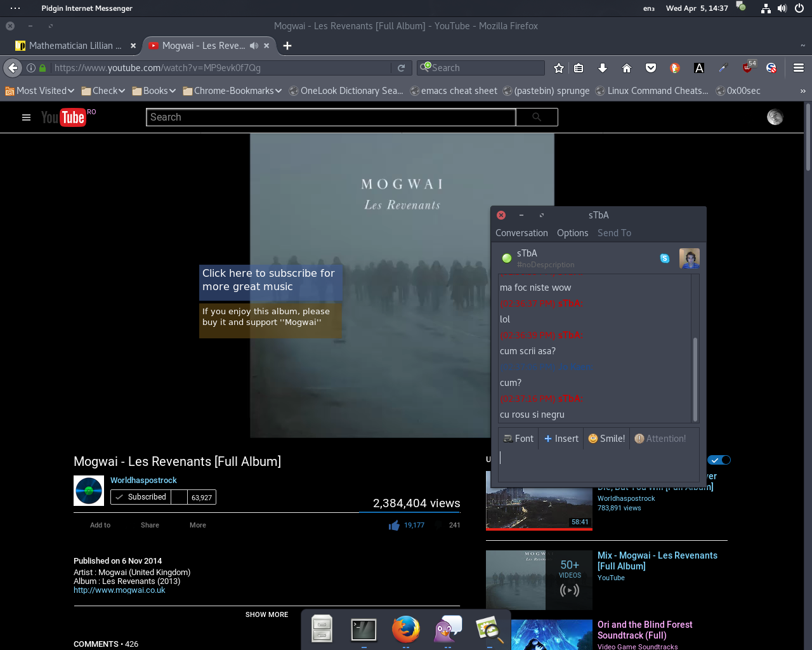Open Add to playlist dropdown
Screen dimensions: 812x650
(x=100, y=525)
